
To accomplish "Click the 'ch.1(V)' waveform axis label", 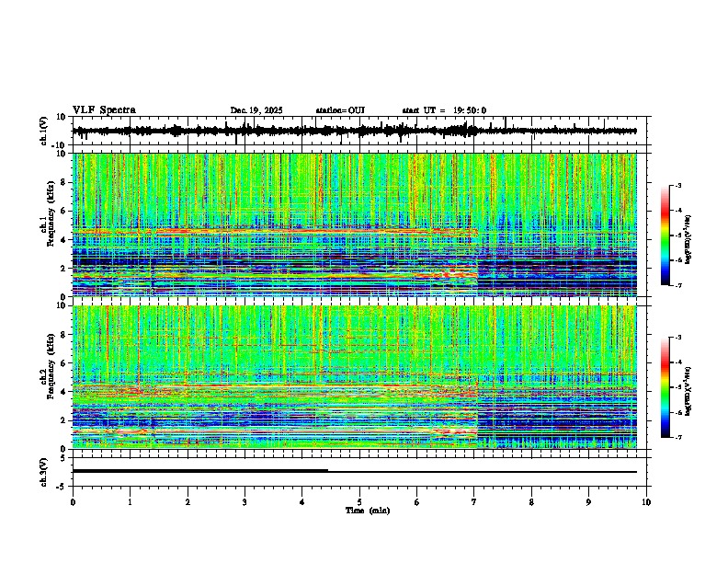I will point(44,131).
